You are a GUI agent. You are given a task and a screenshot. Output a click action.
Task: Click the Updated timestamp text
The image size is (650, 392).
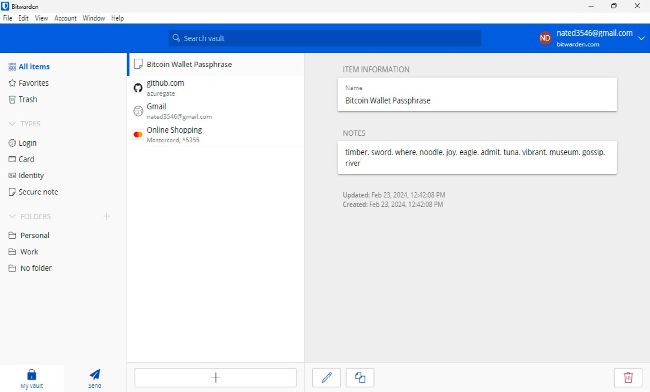pos(394,195)
